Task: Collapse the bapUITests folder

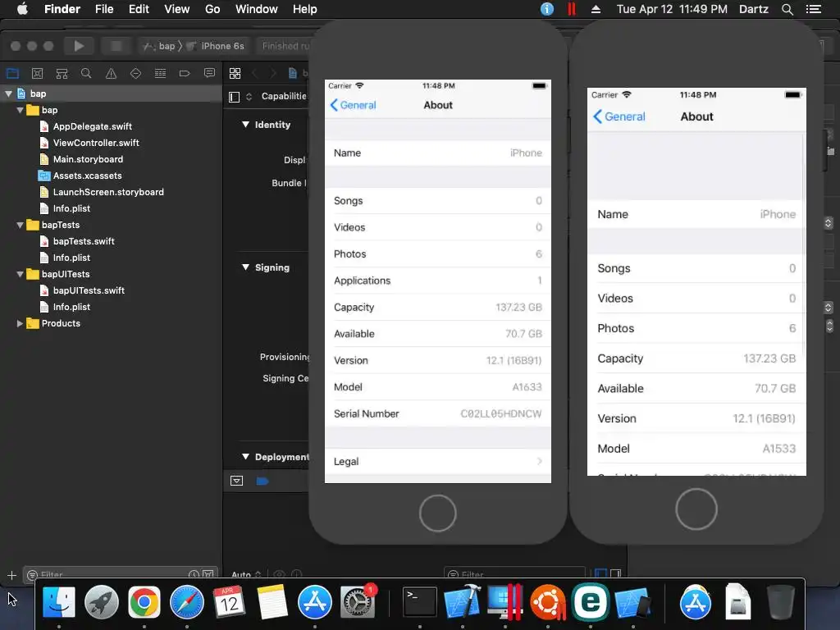Action: (x=21, y=274)
